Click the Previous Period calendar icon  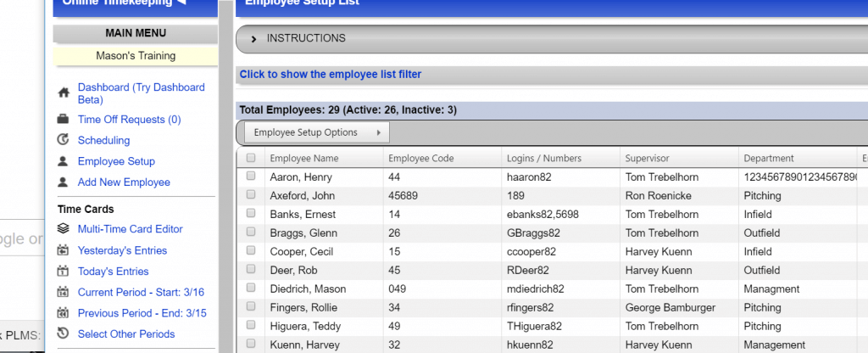[63, 313]
